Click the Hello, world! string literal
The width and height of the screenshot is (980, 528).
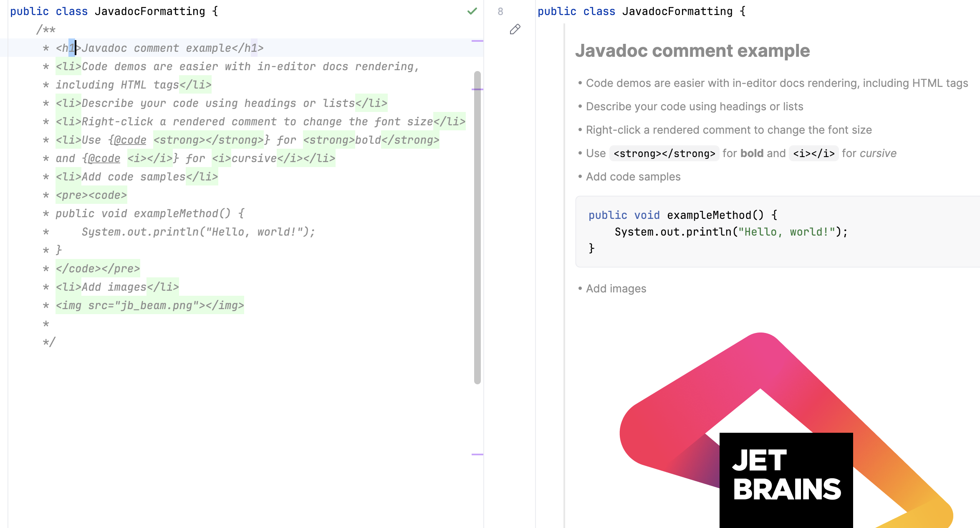coord(787,231)
